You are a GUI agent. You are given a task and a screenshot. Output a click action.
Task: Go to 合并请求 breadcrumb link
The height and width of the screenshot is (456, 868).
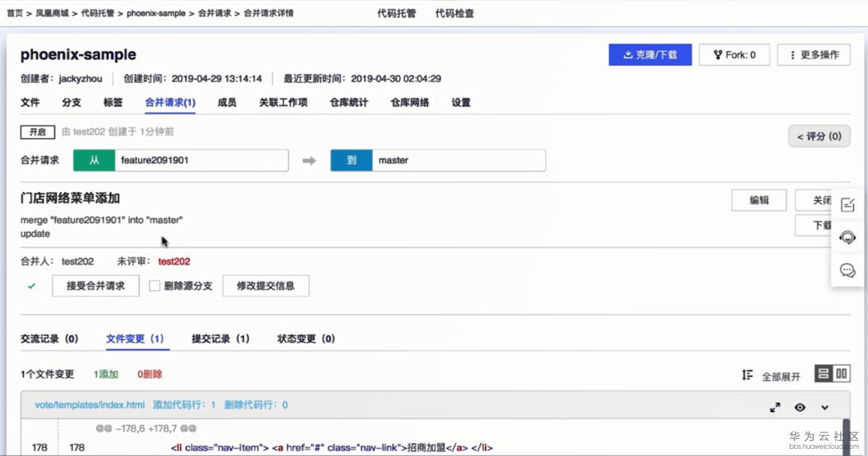tap(214, 13)
